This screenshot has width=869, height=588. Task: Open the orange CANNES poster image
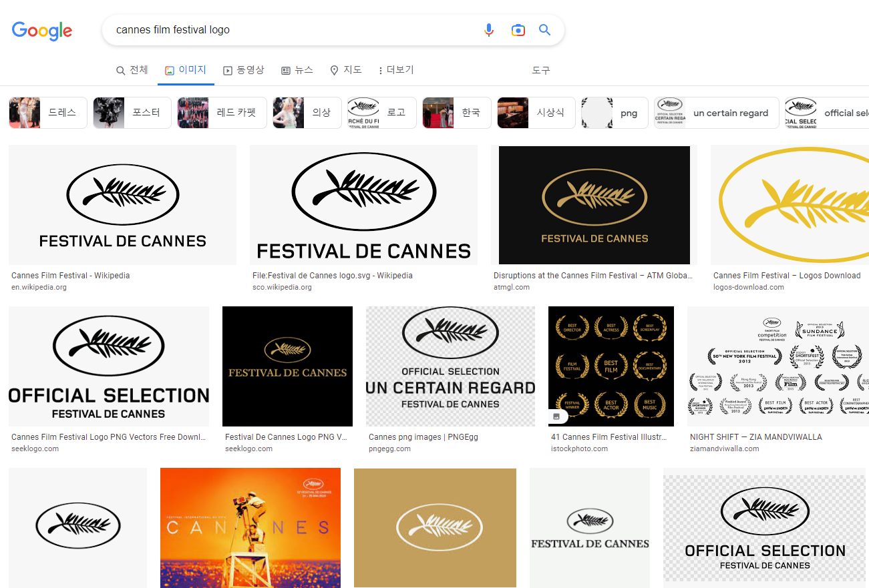250,528
